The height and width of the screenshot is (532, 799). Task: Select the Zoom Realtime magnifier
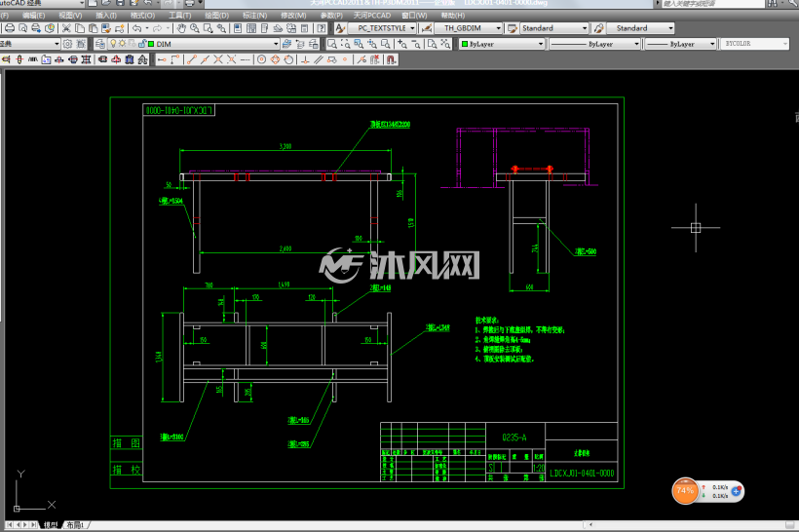195,28
